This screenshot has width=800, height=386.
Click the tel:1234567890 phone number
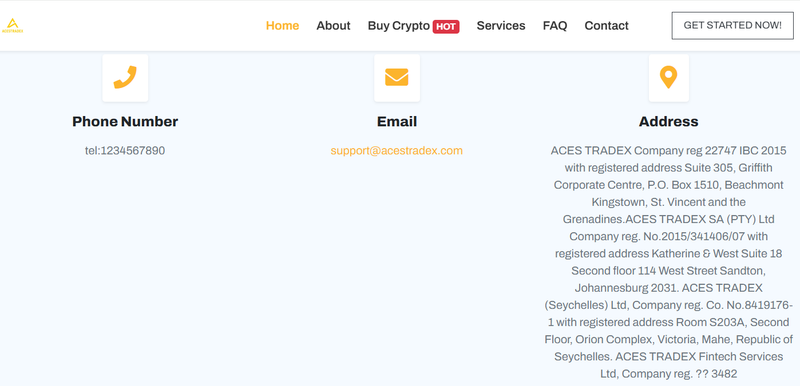point(125,150)
